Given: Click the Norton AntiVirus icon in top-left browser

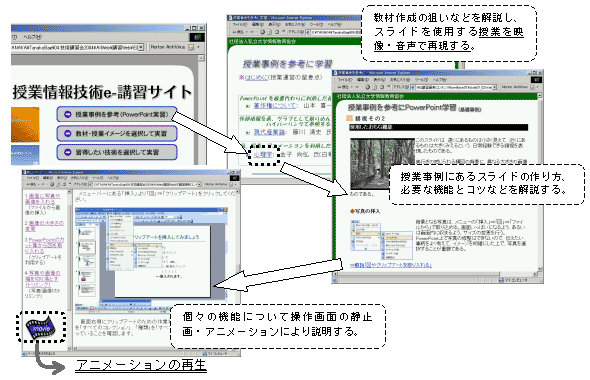Looking at the screenshot, I should (191, 47).
